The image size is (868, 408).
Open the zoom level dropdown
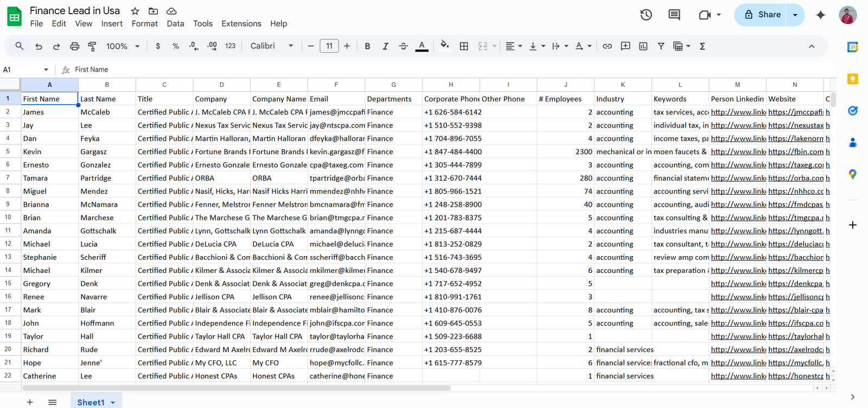click(123, 46)
